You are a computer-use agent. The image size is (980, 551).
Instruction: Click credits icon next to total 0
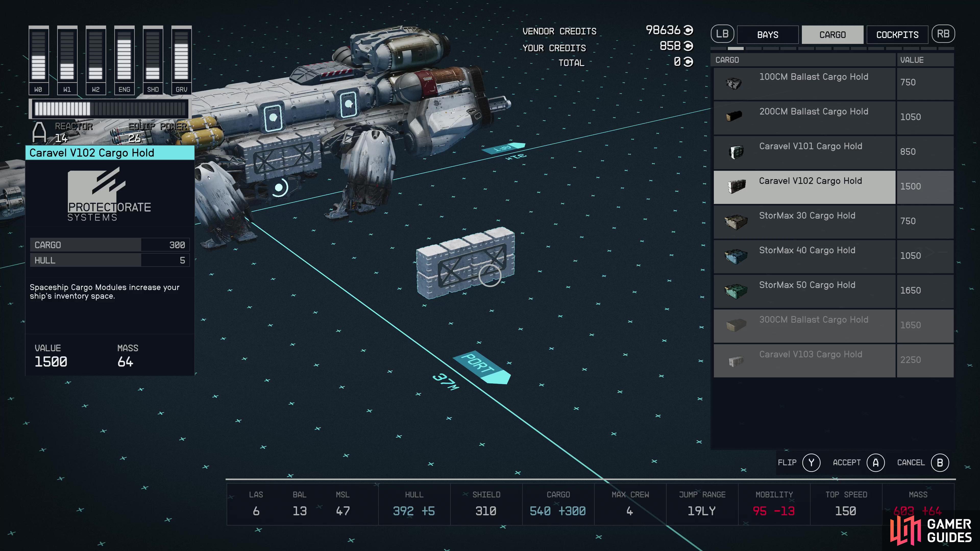[x=688, y=61]
